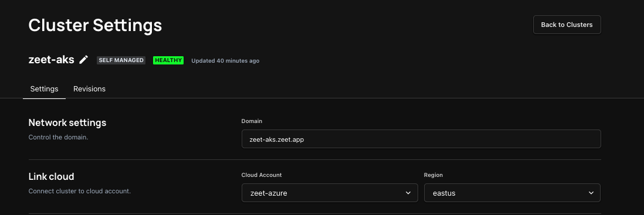
Task: Select the zeet-aks cluster name
Action: point(52,60)
